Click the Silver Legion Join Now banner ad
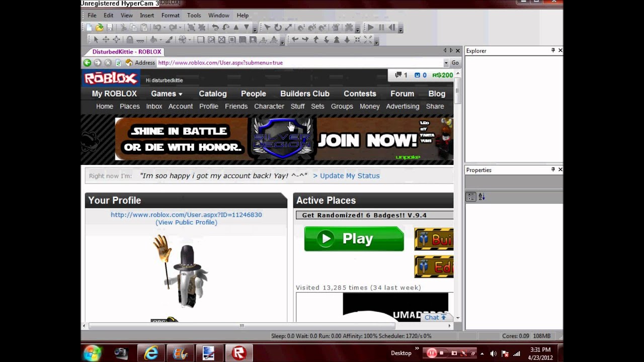The height and width of the screenshot is (362, 644). point(284,139)
